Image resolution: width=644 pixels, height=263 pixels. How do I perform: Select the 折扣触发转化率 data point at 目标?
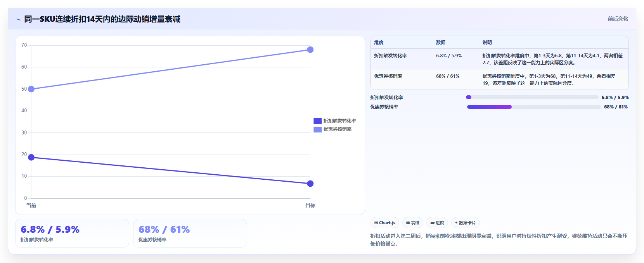click(310, 184)
